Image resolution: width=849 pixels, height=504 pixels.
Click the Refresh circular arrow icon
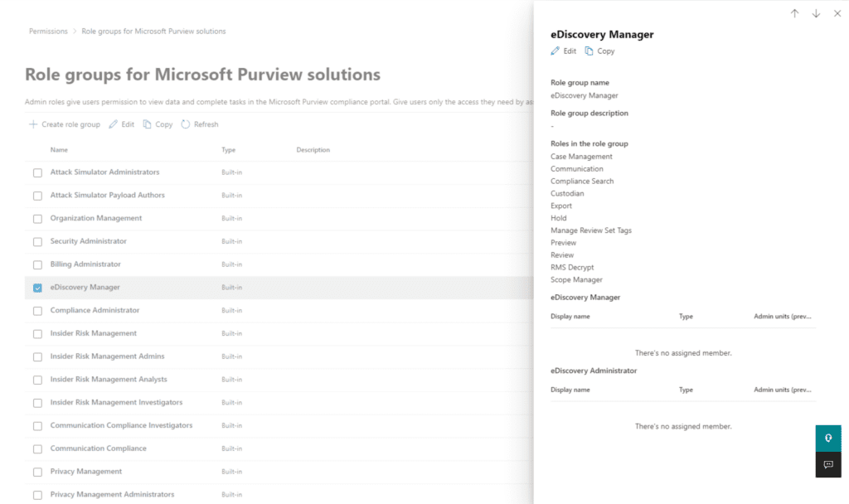pyautogui.click(x=186, y=124)
